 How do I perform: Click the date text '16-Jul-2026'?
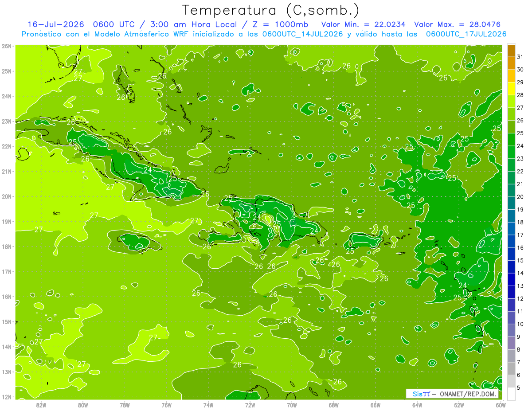(x=56, y=24)
